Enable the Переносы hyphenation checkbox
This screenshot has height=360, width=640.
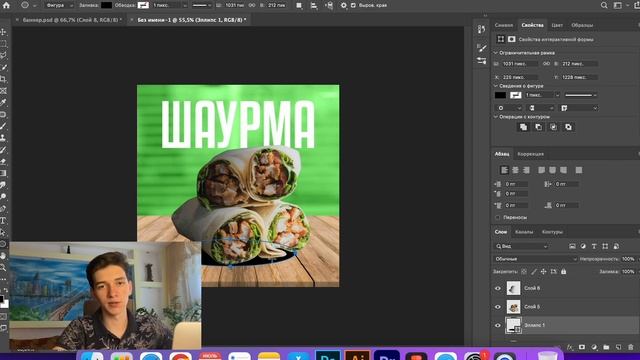[x=498, y=217]
